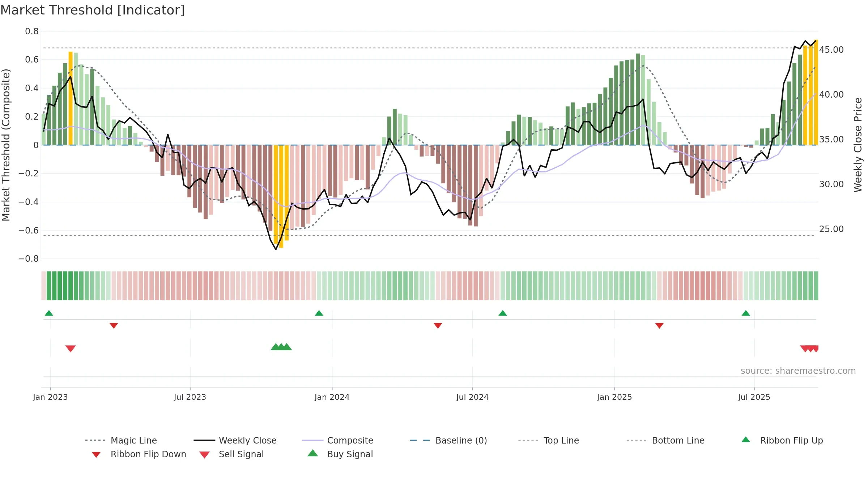
Task: Toggle the Bottom Line legend entry
Action: 665,440
